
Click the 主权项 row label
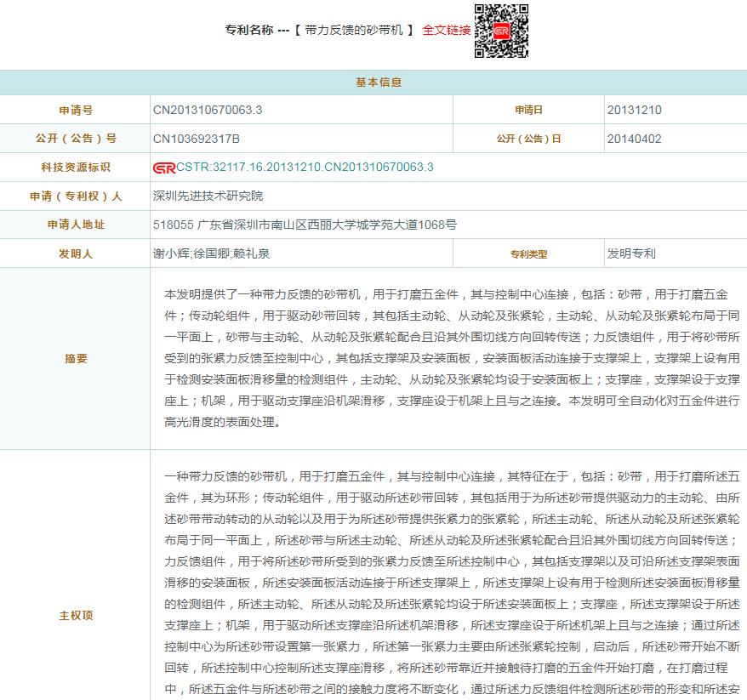[x=76, y=616]
